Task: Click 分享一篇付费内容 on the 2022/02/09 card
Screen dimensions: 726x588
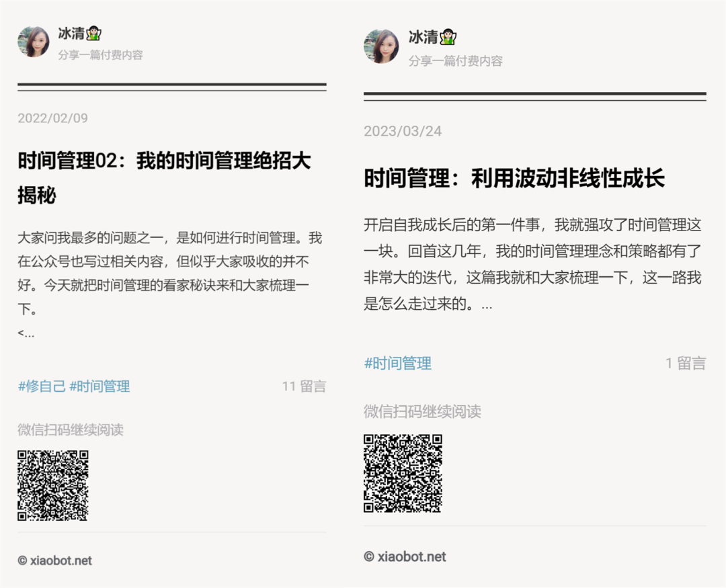Action: [100, 54]
